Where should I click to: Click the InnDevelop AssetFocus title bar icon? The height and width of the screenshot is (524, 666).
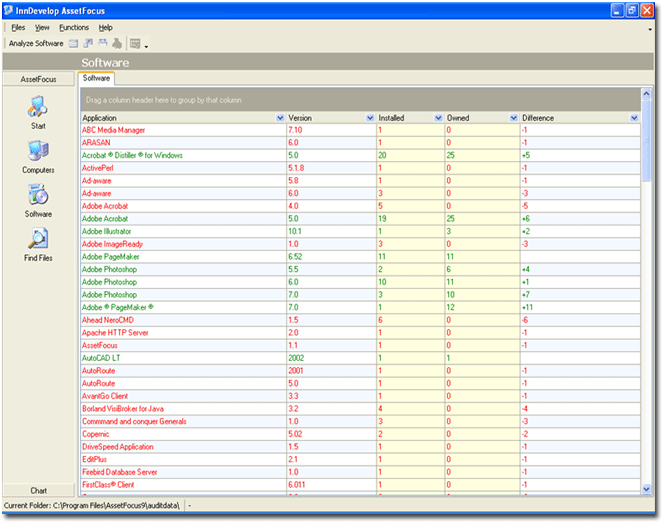click(8, 10)
